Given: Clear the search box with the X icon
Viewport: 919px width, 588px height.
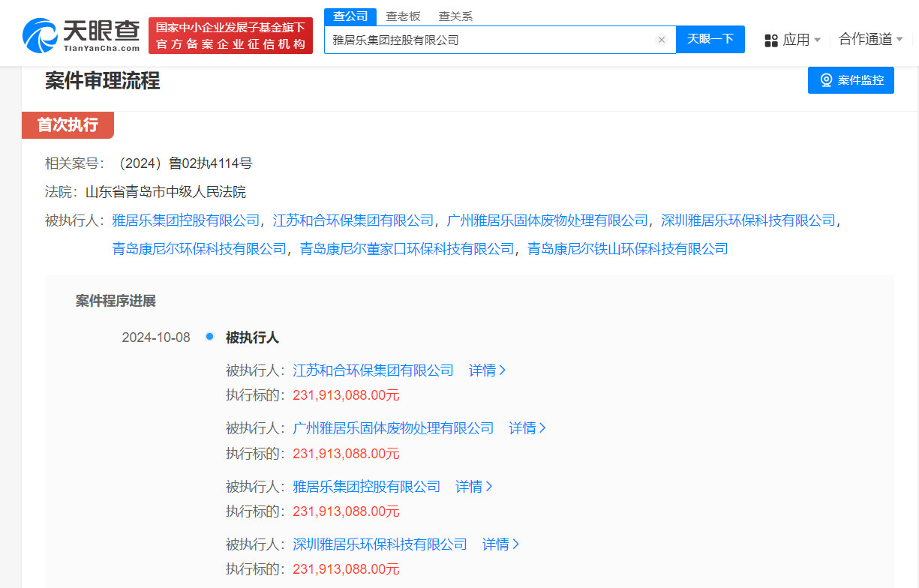Looking at the screenshot, I should 662,40.
